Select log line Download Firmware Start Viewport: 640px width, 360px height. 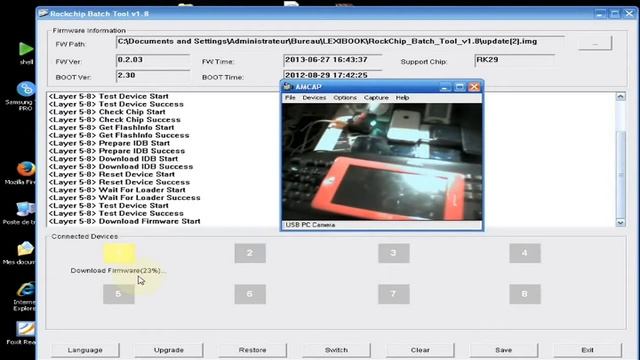tap(124, 221)
